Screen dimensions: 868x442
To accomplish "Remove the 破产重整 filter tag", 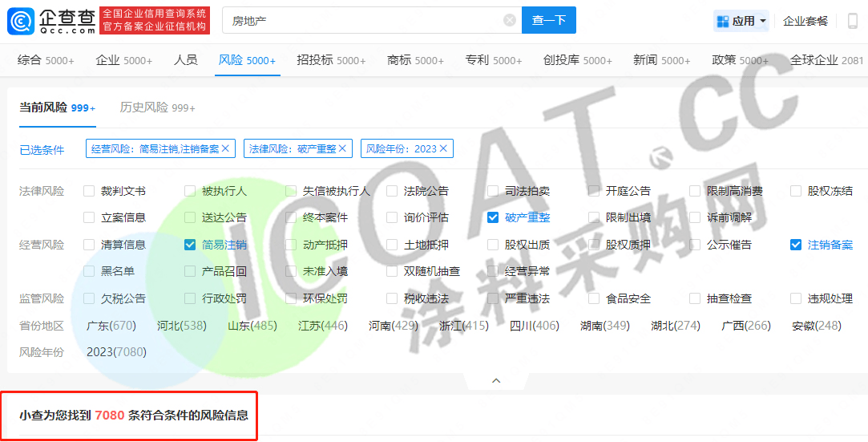I will click(x=343, y=148).
